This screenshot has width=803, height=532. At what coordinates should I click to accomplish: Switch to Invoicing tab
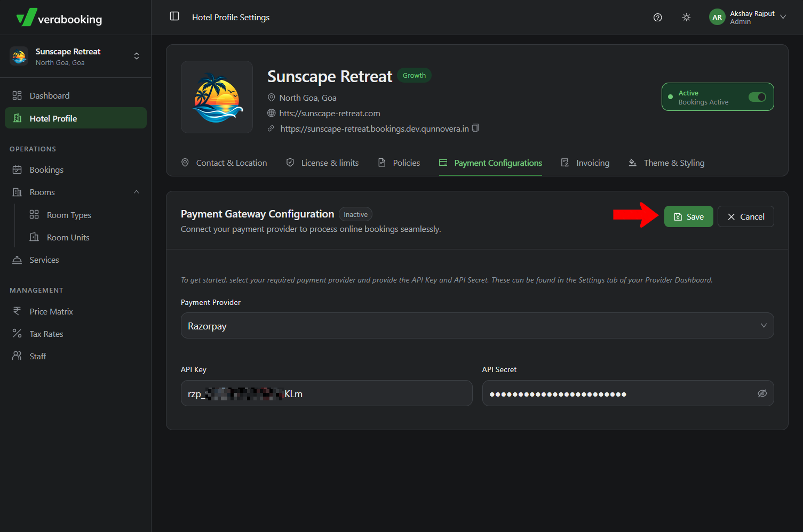point(585,163)
